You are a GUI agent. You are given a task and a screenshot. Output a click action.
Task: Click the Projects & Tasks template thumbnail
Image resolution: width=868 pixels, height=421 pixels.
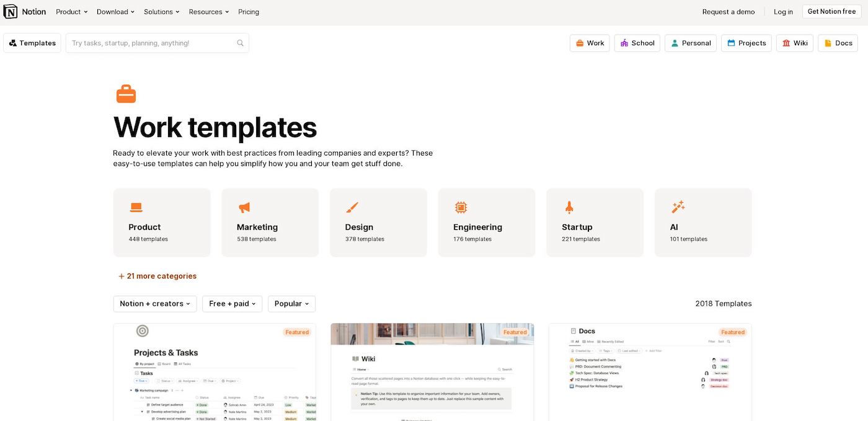tap(215, 371)
